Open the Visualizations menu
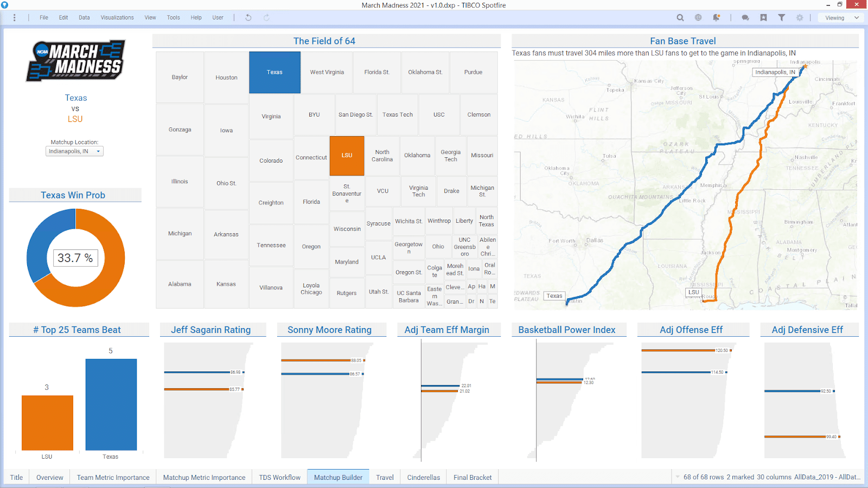868x488 pixels. pyautogui.click(x=117, y=17)
